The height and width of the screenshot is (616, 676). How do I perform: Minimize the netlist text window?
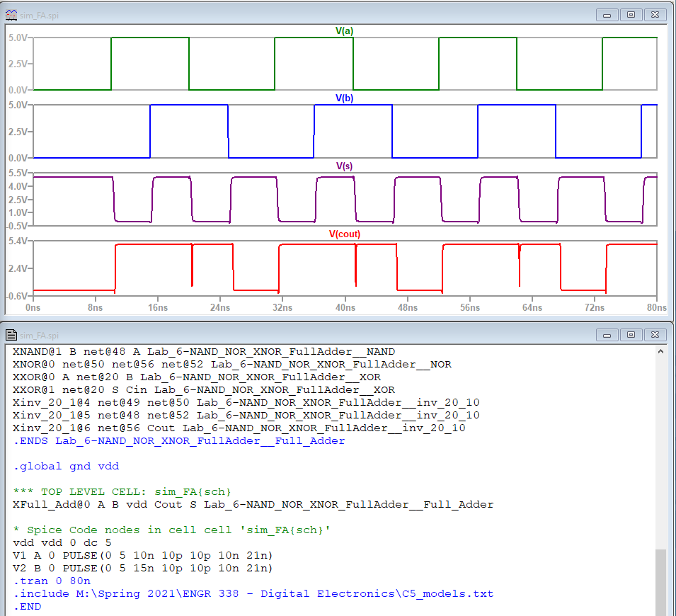[607, 335]
